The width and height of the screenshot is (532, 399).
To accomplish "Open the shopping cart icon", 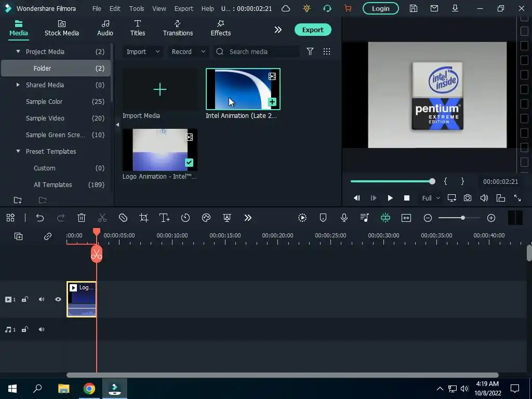I will tap(348, 8).
